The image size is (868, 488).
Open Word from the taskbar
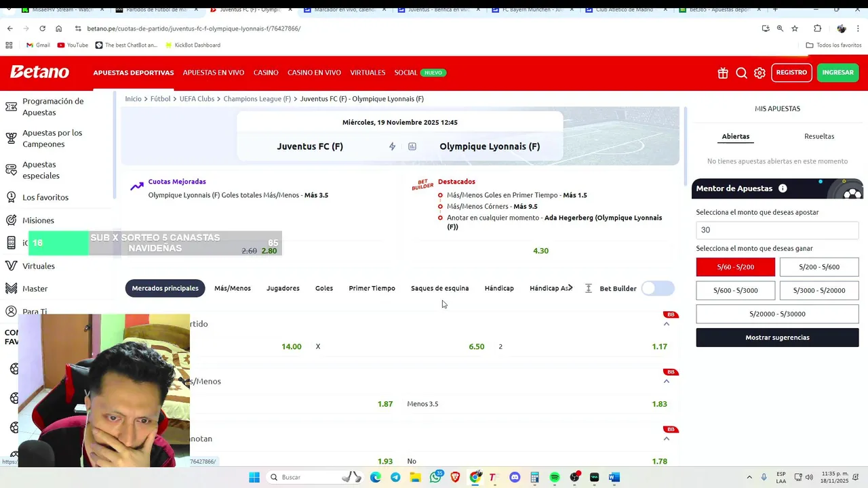coord(614,477)
